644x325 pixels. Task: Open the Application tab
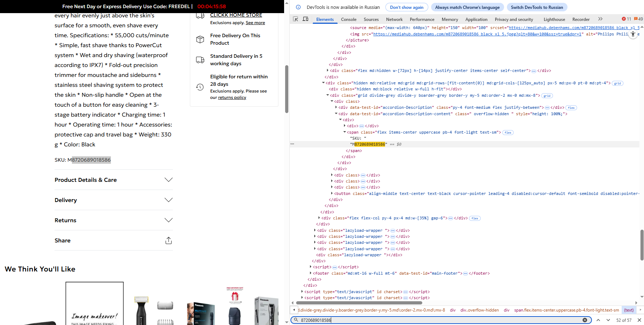[476, 19]
